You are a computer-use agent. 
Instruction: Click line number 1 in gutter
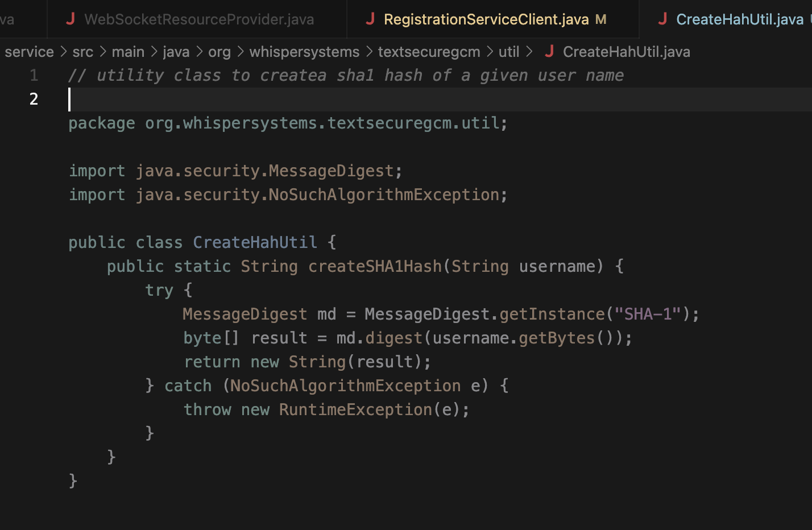34,75
